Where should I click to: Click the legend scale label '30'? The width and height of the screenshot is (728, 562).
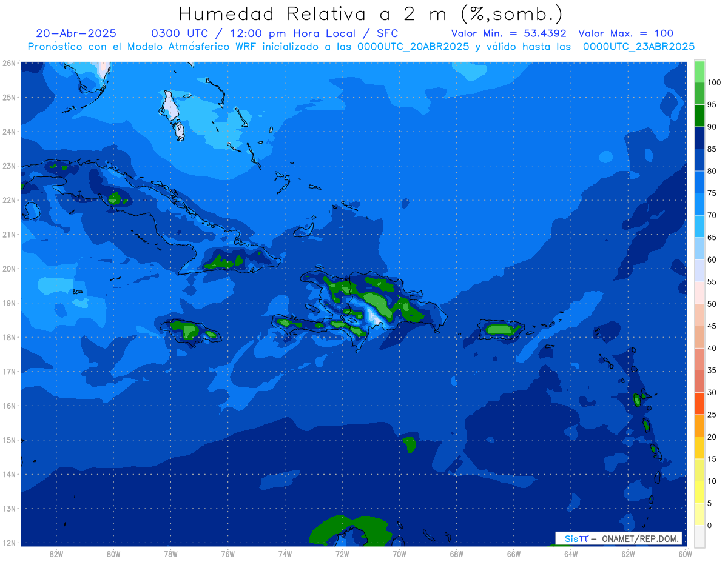coord(712,392)
